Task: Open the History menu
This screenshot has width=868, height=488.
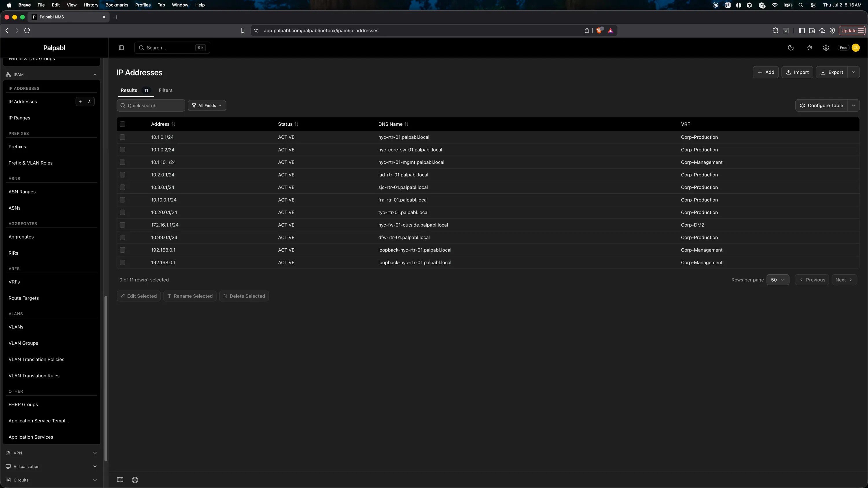Action: pos(91,5)
